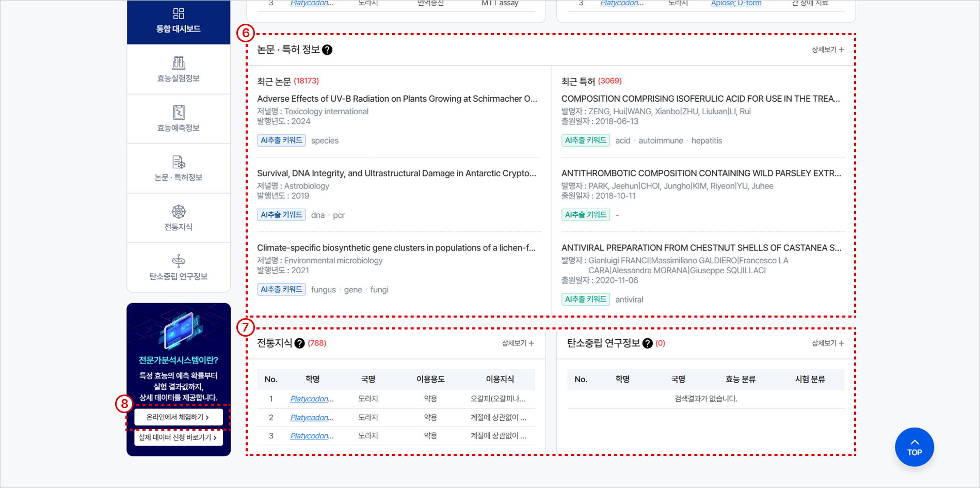The width and height of the screenshot is (980, 488).
Task: Select the 논문·특허정보 sidebar icon
Action: [178, 168]
